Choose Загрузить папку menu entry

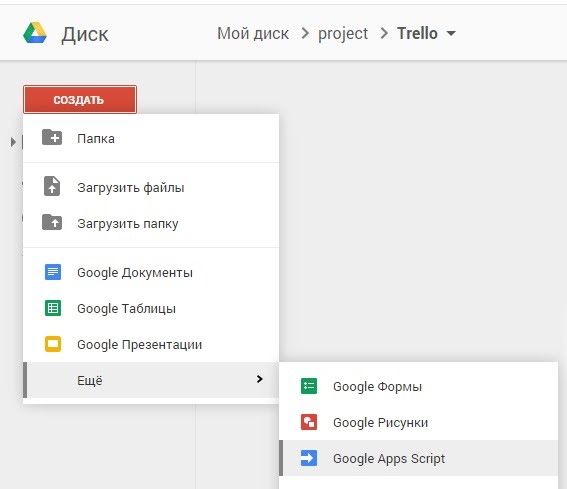click(x=151, y=223)
